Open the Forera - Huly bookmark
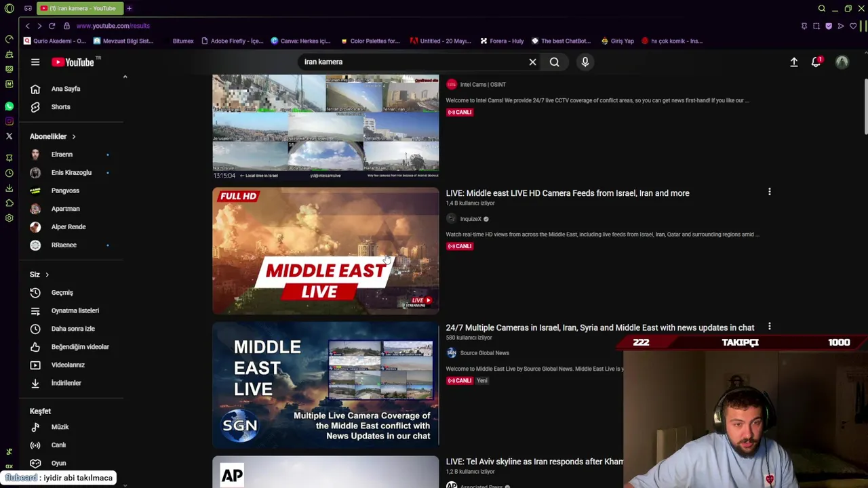The height and width of the screenshot is (488, 868). pyautogui.click(x=502, y=41)
